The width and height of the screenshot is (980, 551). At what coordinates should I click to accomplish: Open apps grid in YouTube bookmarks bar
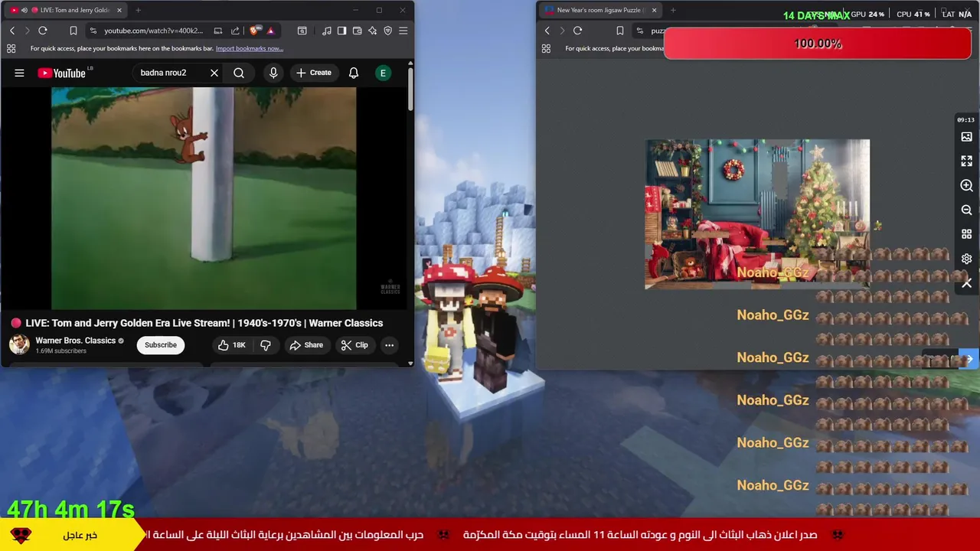(x=11, y=48)
